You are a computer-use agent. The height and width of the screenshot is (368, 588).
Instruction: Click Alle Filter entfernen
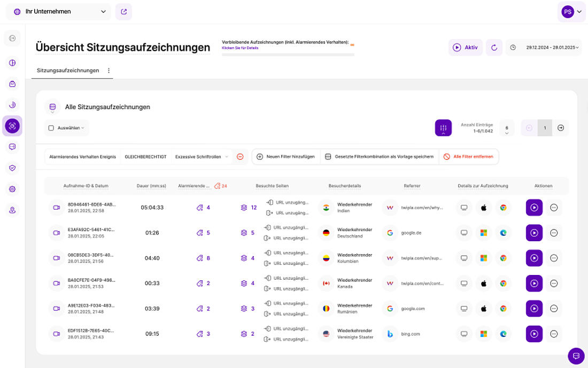tap(469, 157)
